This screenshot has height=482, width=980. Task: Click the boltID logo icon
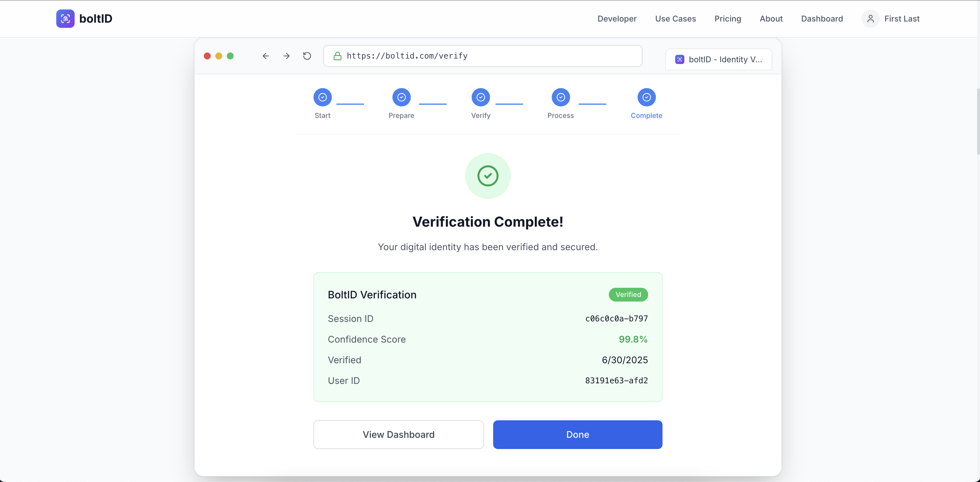(65, 19)
